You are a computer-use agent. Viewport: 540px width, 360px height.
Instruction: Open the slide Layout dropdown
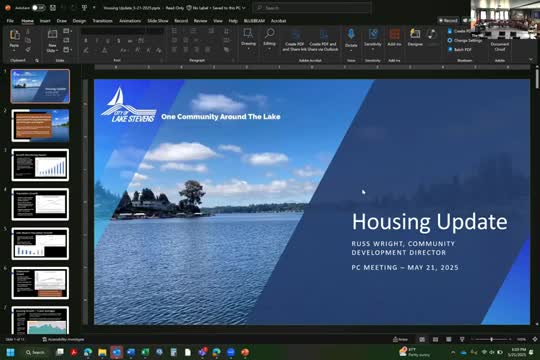[x=68, y=31]
